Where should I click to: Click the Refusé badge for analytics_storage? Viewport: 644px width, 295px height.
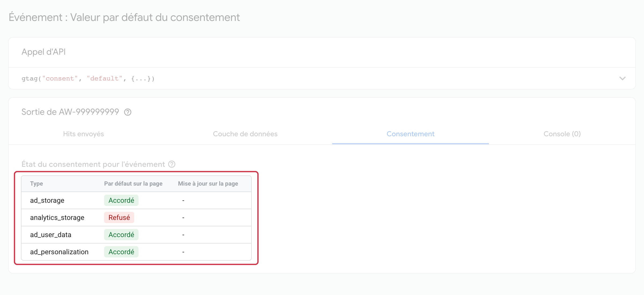[x=119, y=217]
